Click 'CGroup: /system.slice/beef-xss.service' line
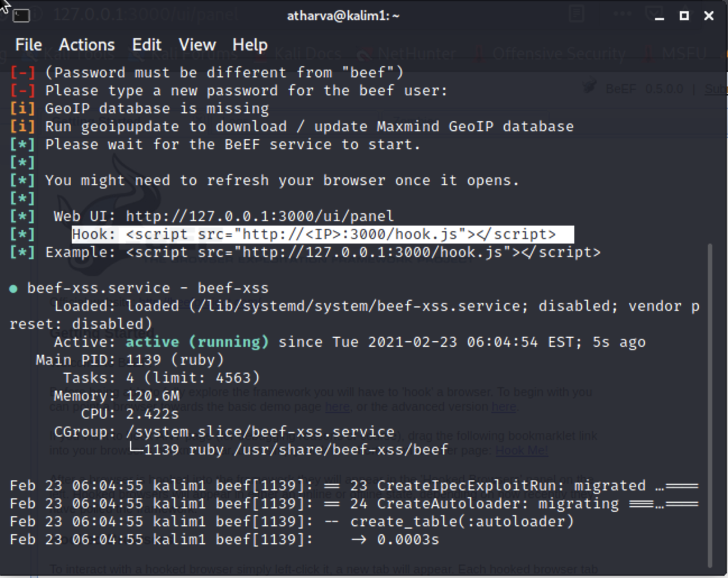Screen dimensions: 728x578 point(224,432)
